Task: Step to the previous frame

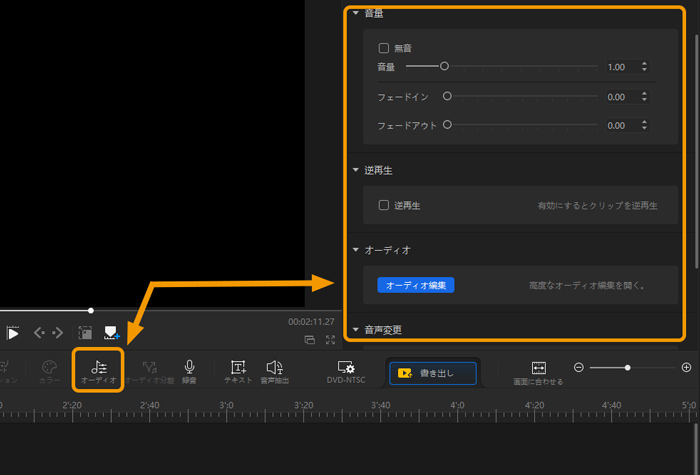Action: click(39, 333)
